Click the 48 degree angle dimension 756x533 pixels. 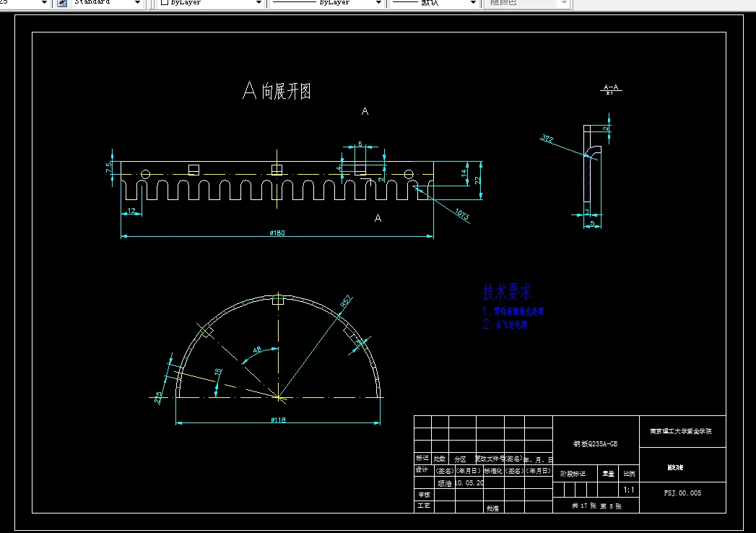pyautogui.click(x=257, y=350)
